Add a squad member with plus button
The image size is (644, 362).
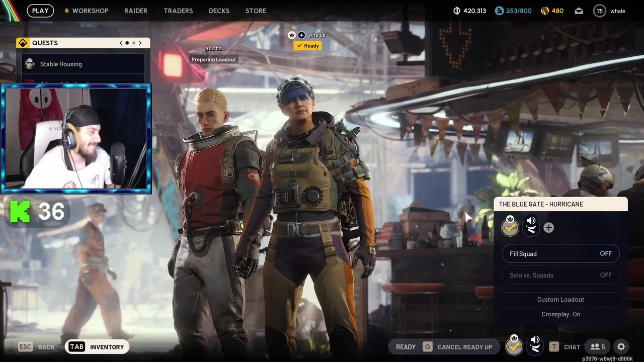point(548,228)
